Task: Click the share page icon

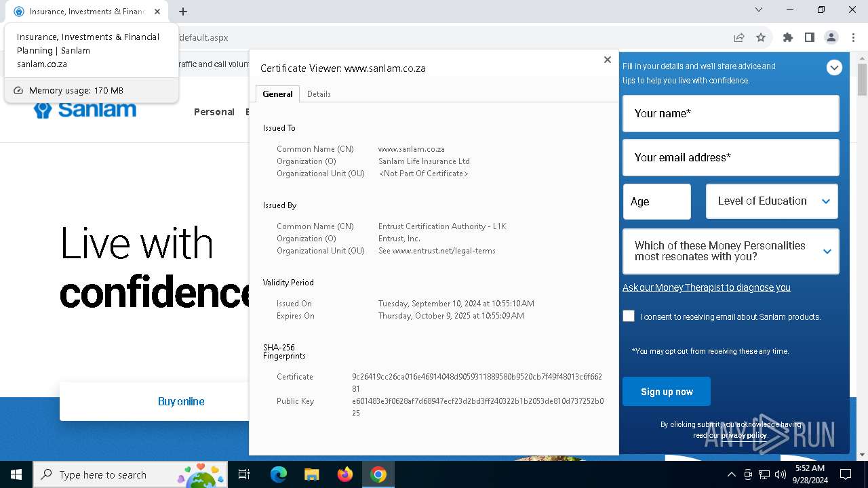Action: (x=739, y=38)
